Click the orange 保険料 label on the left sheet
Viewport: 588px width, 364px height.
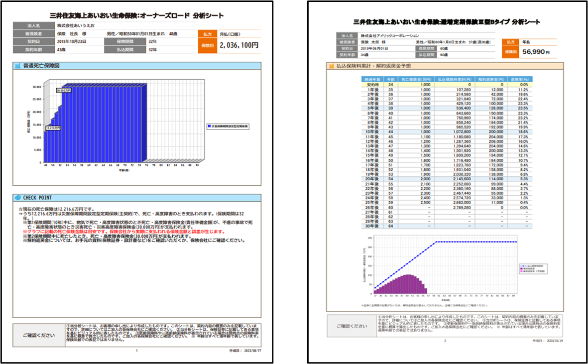tap(208, 46)
